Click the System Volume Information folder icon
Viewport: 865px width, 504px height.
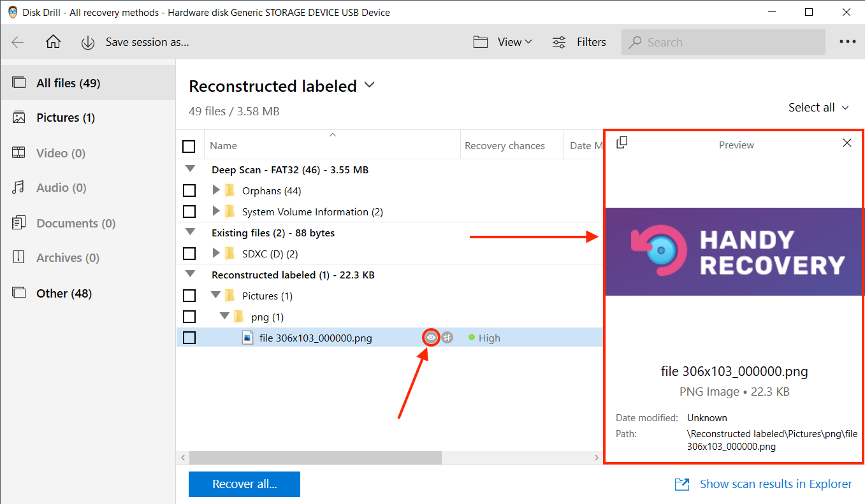pyautogui.click(x=230, y=212)
